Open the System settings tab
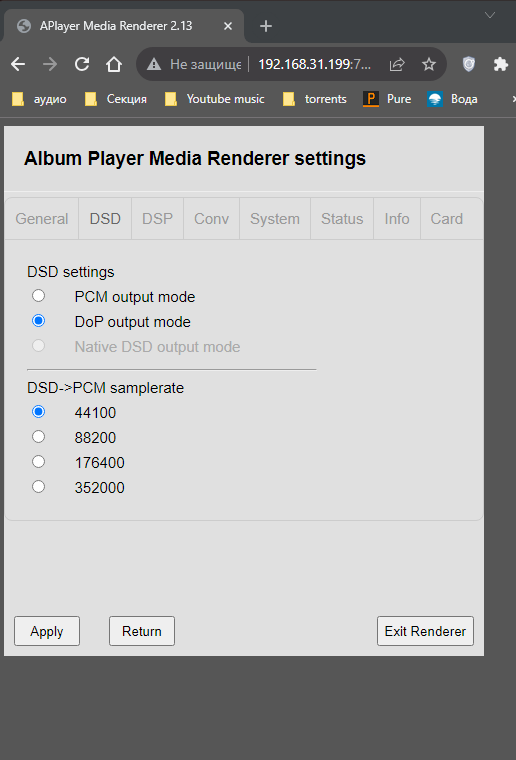516x760 pixels. coord(275,219)
